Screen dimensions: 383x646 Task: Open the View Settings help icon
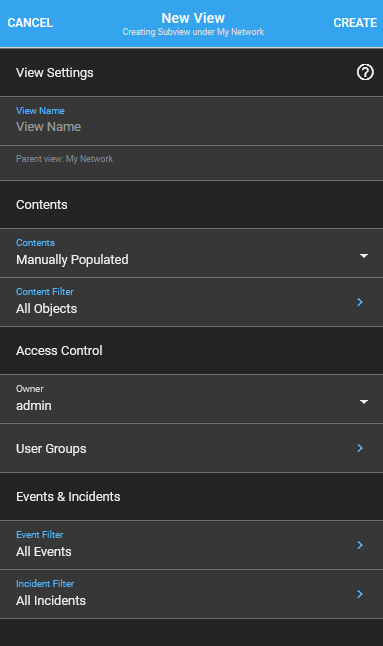tap(365, 73)
